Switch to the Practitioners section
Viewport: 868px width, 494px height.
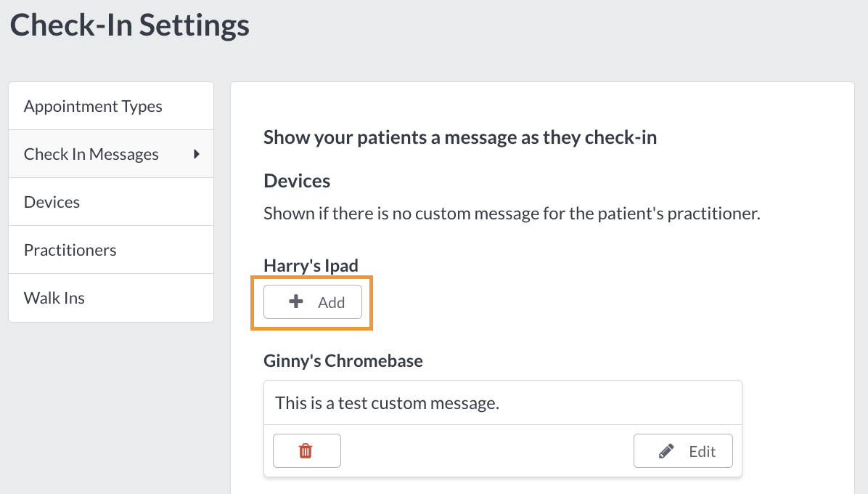[x=70, y=249]
